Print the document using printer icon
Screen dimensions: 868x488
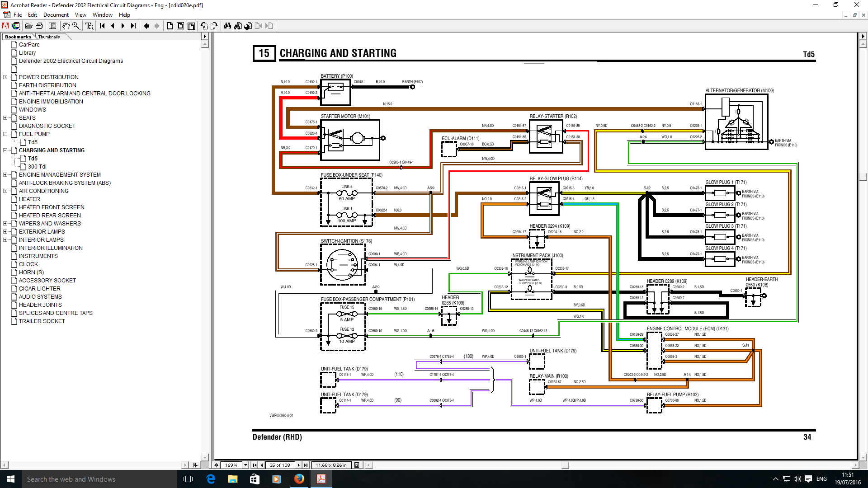pyautogui.click(x=39, y=26)
